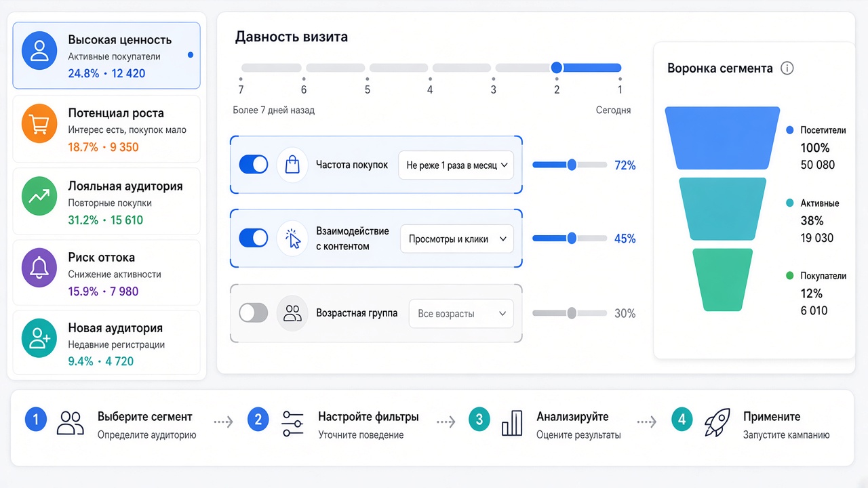Image resolution: width=868 pixels, height=488 pixels.
Task: Launch step 4 Примените
Action: (x=751, y=424)
